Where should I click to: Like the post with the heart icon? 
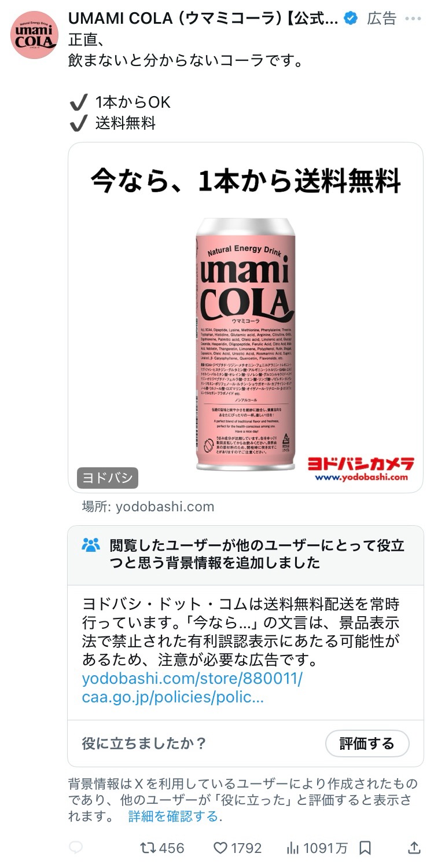click(220, 848)
